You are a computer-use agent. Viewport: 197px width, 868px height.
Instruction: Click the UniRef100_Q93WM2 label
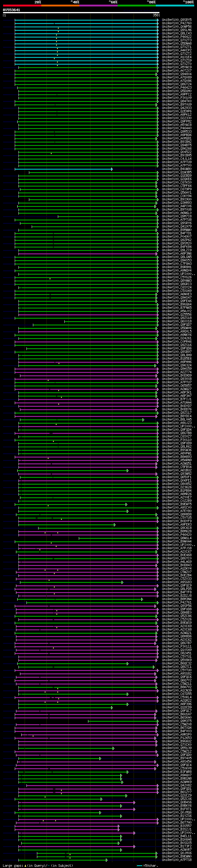(177, 474)
